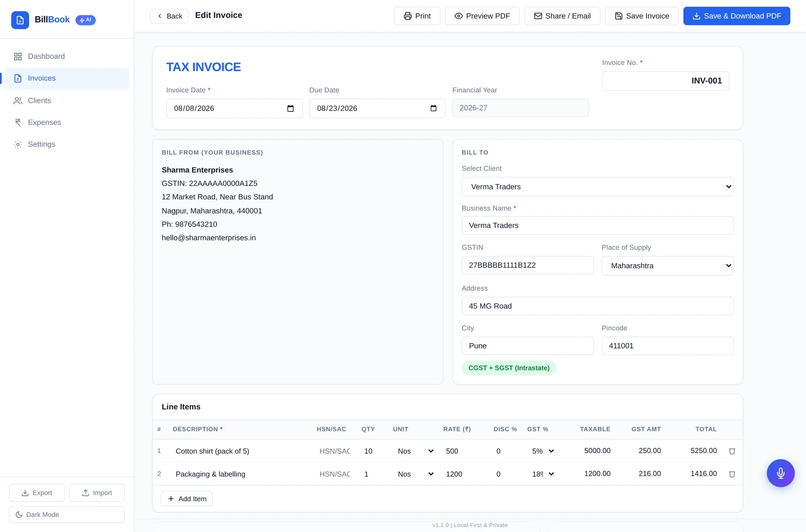Edit the Business Name field

tap(597, 225)
